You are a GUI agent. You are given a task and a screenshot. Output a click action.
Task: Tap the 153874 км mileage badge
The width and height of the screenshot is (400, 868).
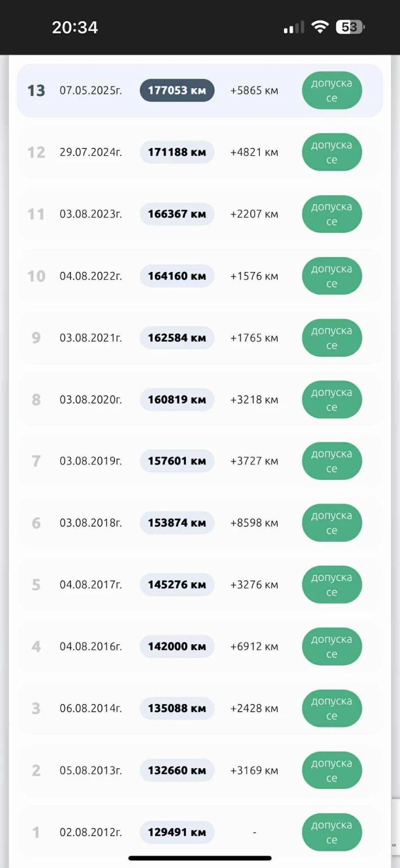point(177,523)
